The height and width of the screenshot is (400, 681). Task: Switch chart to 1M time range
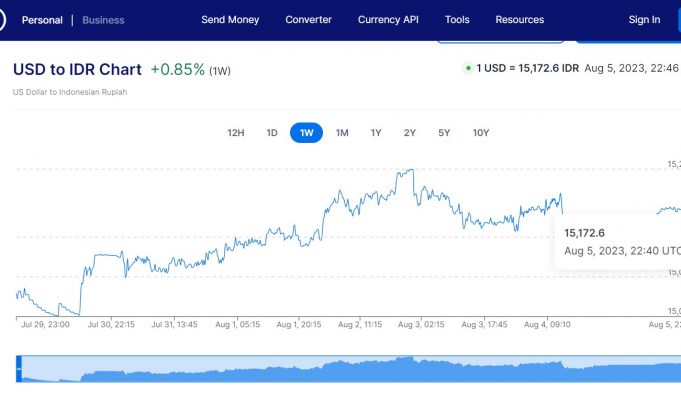pos(342,133)
